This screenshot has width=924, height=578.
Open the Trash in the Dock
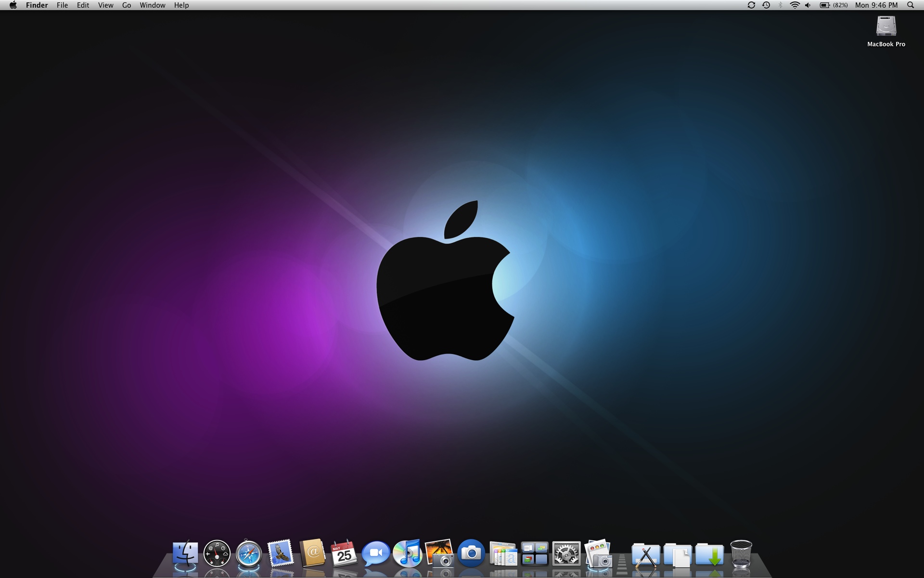coord(741,553)
